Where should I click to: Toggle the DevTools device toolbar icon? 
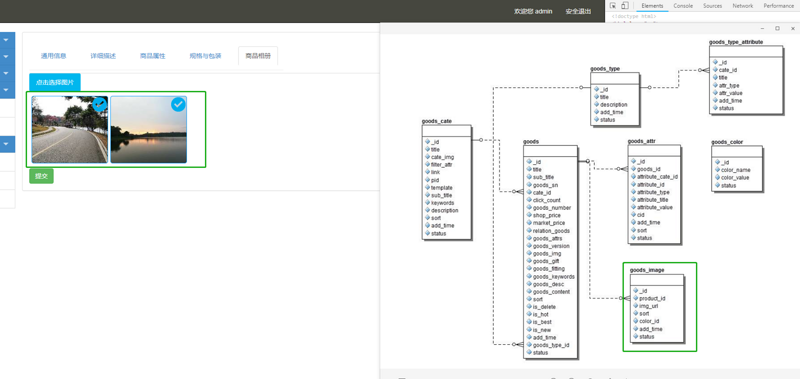(x=624, y=6)
